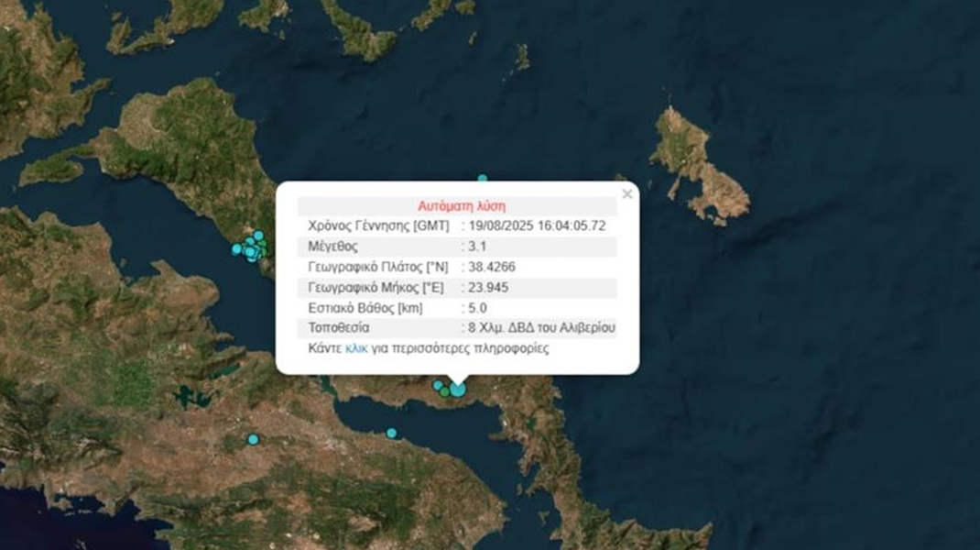Select the leftmost cyan marker in the western cluster
The width and height of the screenshot is (980, 550).
pos(237,248)
